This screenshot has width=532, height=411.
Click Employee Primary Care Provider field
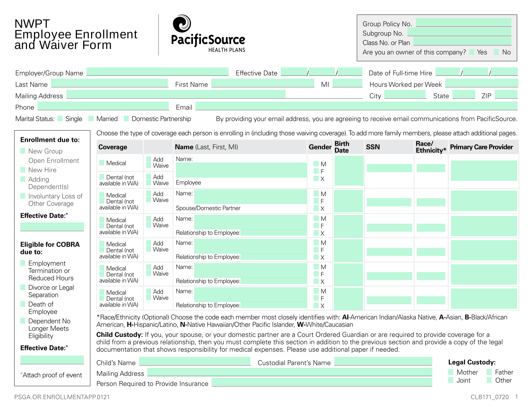(484, 171)
